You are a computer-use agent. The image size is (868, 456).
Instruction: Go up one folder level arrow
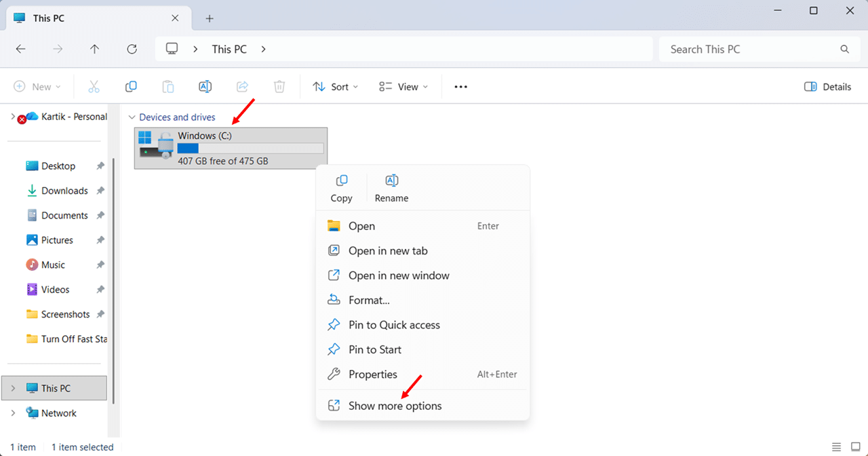95,49
